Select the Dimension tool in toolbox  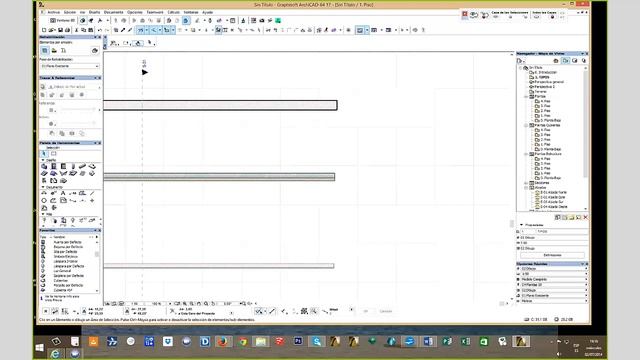click(x=44, y=193)
